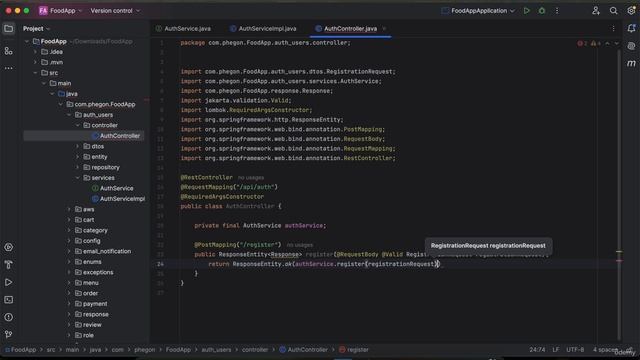
Task: Open the Structure tool window icon
Action: pyautogui.click(x=9, y=51)
